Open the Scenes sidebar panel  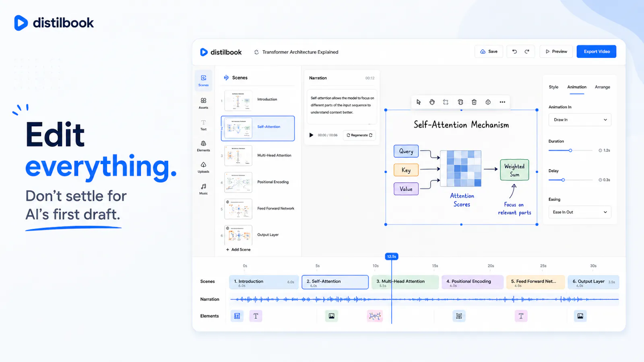tap(204, 80)
